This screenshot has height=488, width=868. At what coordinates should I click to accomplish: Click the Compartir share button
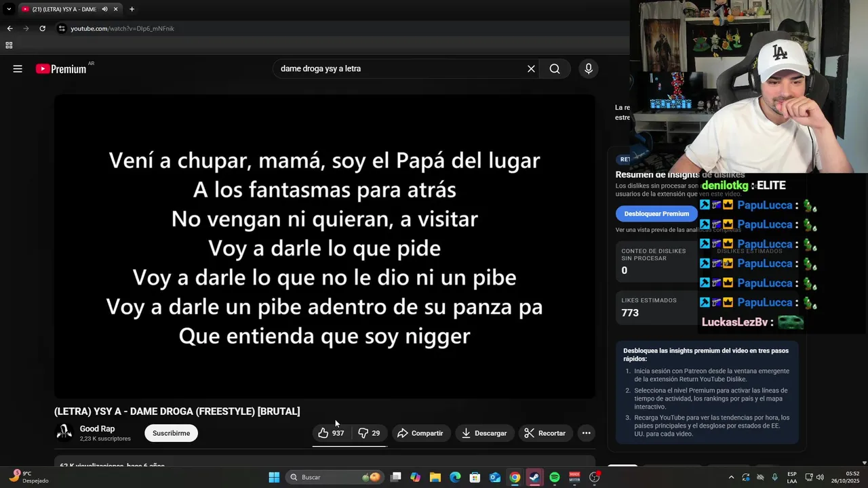pos(420,433)
